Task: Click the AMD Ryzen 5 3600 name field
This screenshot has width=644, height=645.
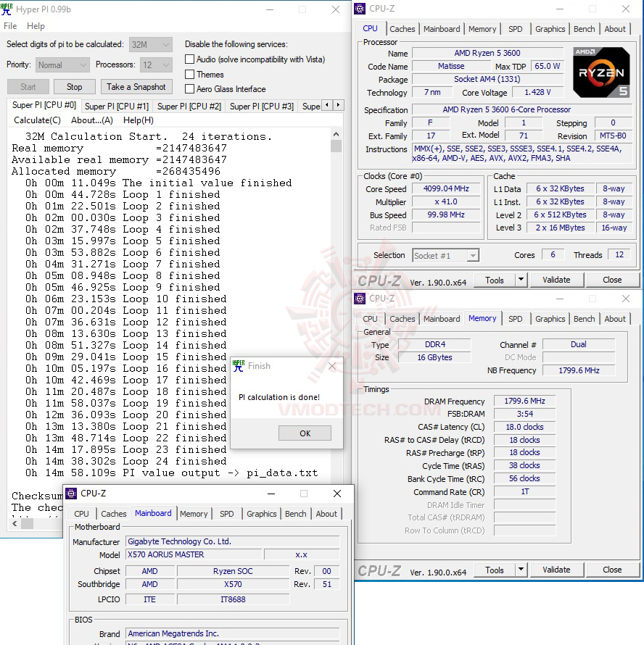Action: pyautogui.click(x=487, y=53)
